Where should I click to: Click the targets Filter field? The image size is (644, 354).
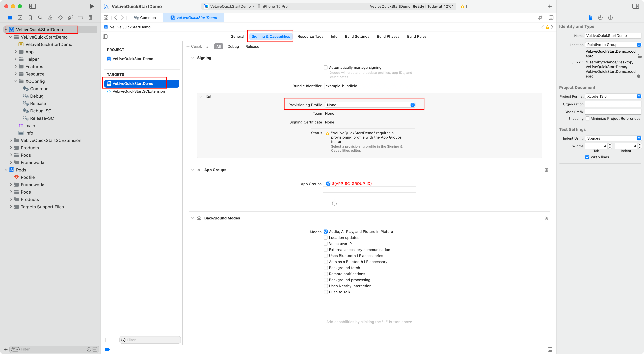tap(150, 340)
